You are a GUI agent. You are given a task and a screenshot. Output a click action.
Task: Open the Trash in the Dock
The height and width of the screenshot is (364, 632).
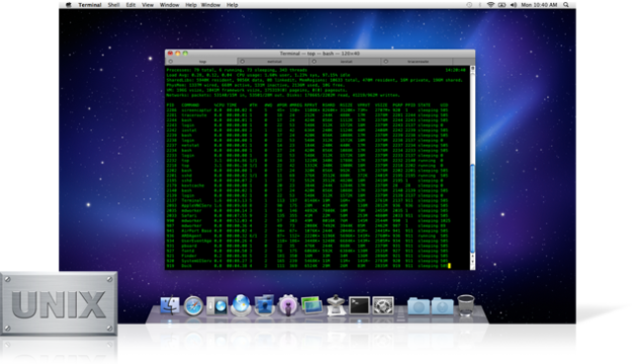pyautogui.click(x=466, y=305)
